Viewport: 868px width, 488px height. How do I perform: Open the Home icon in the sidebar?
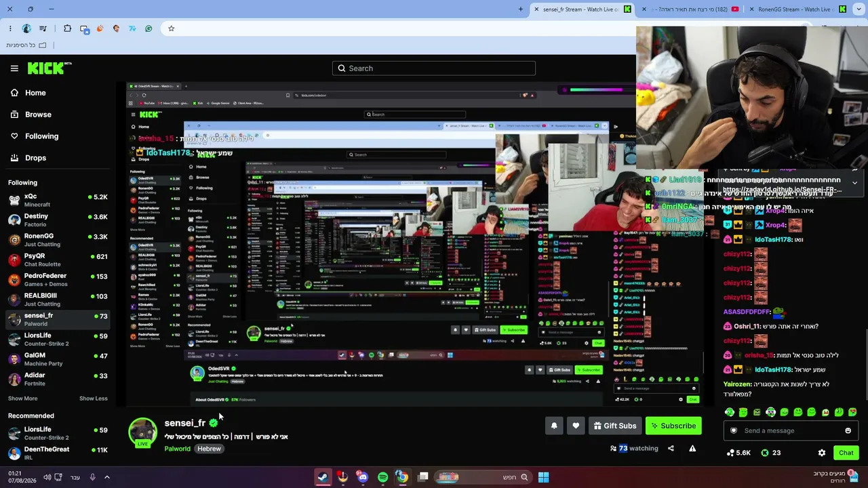click(x=14, y=93)
